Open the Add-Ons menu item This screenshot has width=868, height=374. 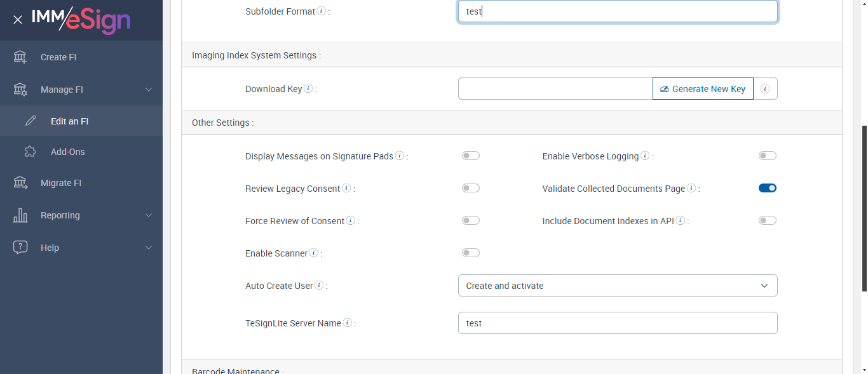point(67,152)
